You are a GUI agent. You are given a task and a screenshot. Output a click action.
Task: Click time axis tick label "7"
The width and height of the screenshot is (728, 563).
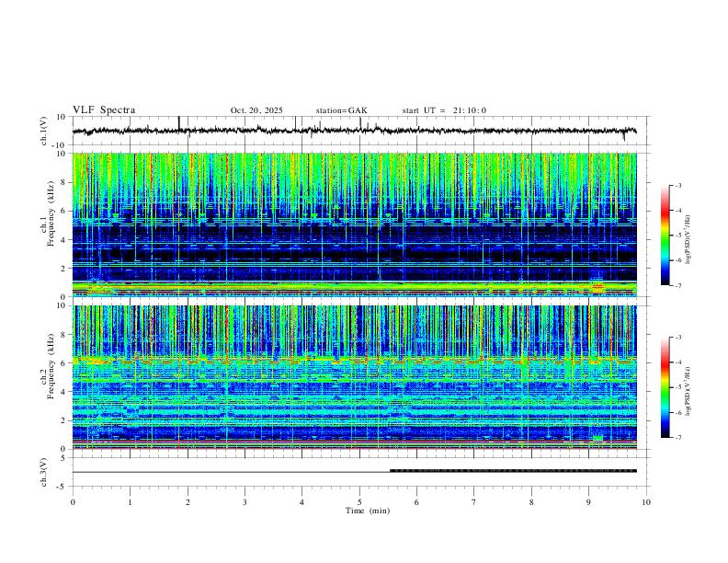tap(474, 502)
